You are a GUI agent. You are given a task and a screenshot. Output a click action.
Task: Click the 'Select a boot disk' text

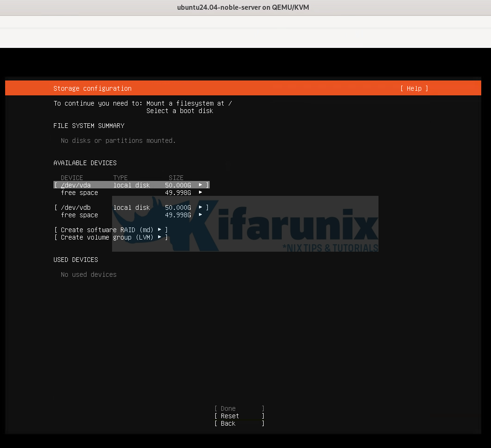pyautogui.click(x=180, y=111)
